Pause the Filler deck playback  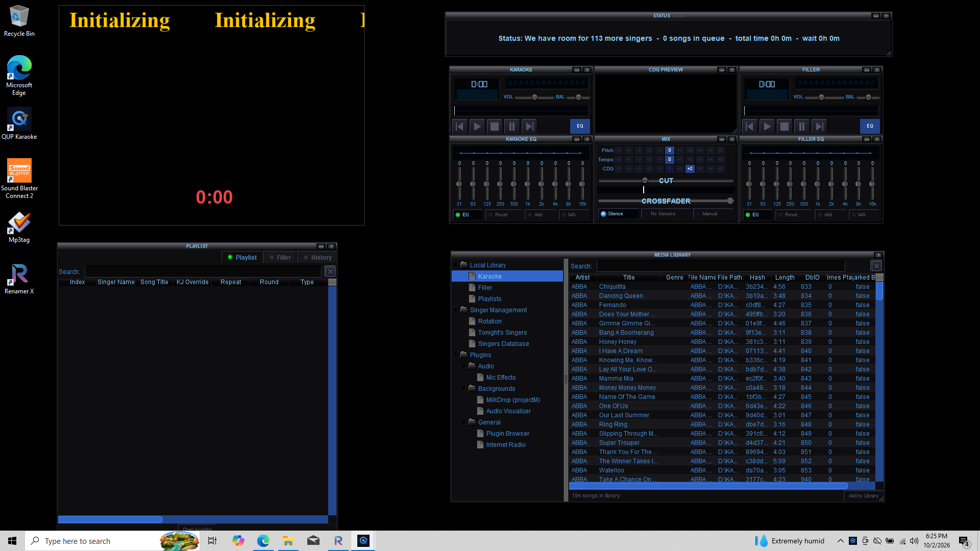[802, 127]
